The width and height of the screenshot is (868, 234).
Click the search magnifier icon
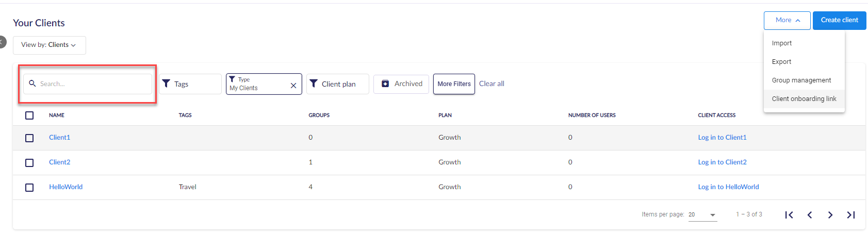click(x=32, y=83)
